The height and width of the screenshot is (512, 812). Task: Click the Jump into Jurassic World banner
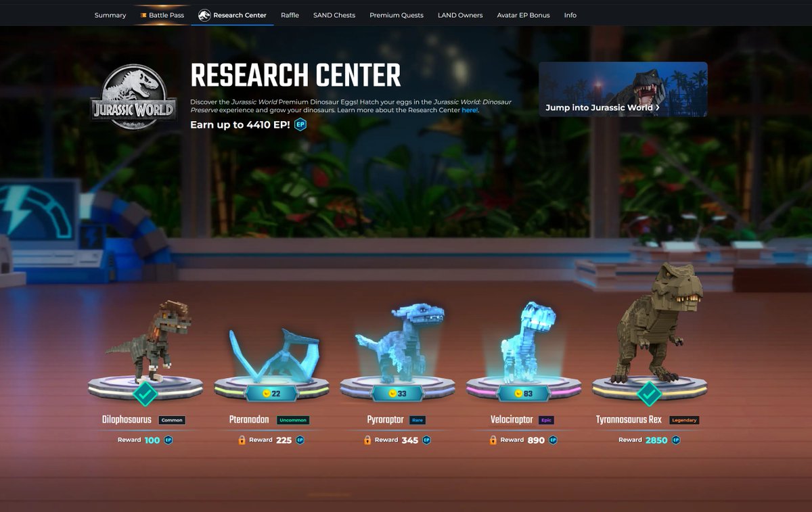(623, 89)
